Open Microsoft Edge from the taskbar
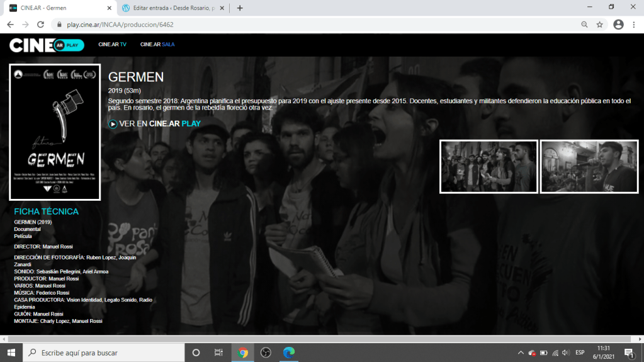 288,352
